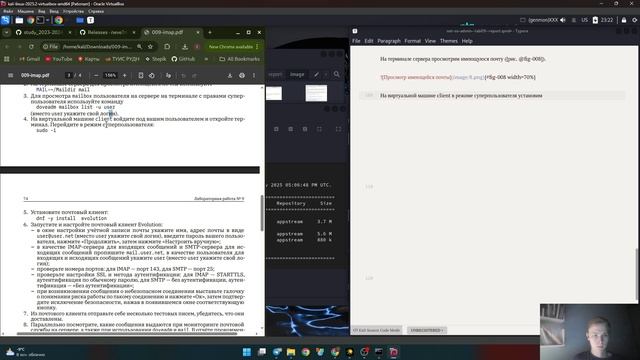
Task: Open the Help menu in Typora
Action: tap(467, 41)
